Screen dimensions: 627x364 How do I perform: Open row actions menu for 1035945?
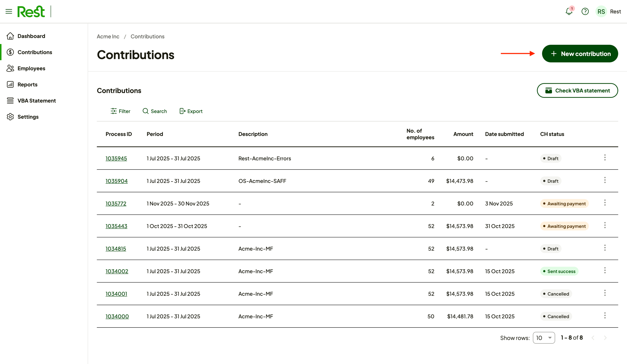605,158
